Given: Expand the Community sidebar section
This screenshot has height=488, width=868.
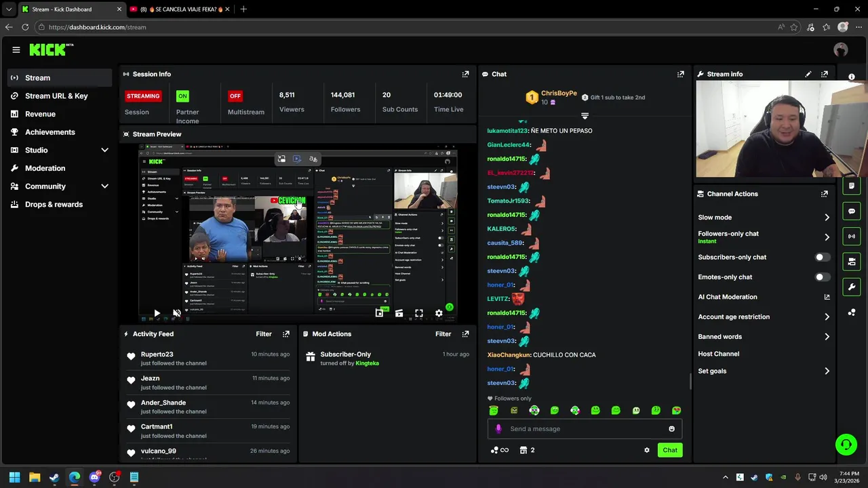Looking at the screenshot, I should [x=105, y=186].
